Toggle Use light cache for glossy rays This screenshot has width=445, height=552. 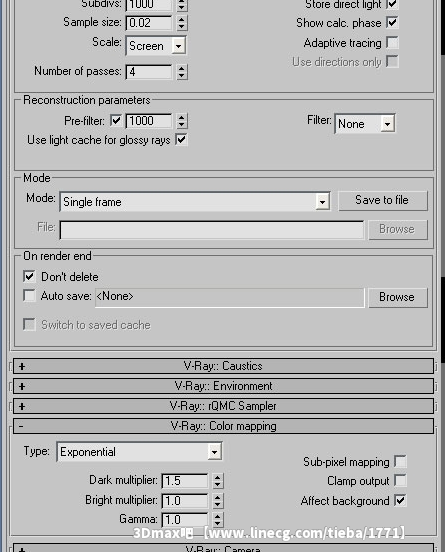(181, 139)
